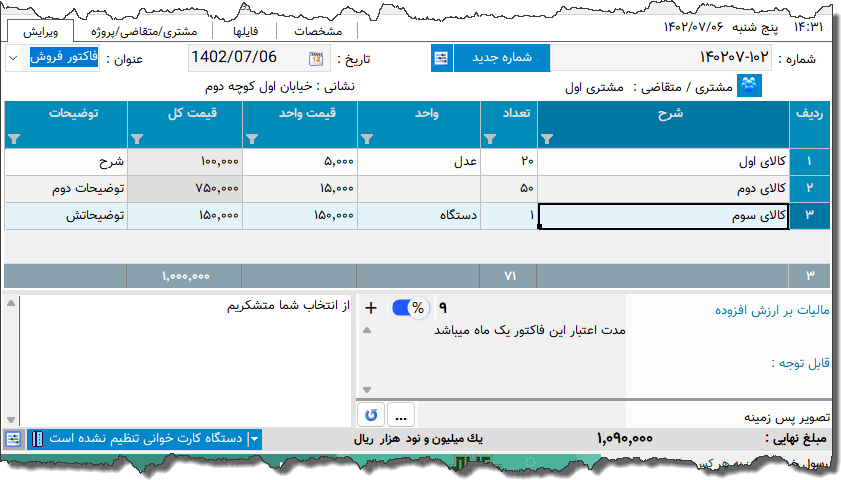Reset the background image with refresh icon
This screenshot has width=841, height=480.
371,415
